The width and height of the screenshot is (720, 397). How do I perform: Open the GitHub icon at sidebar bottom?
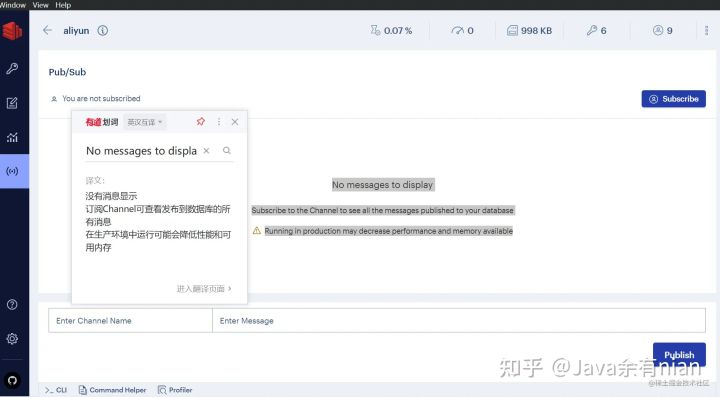pyautogui.click(x=12, y=380)
